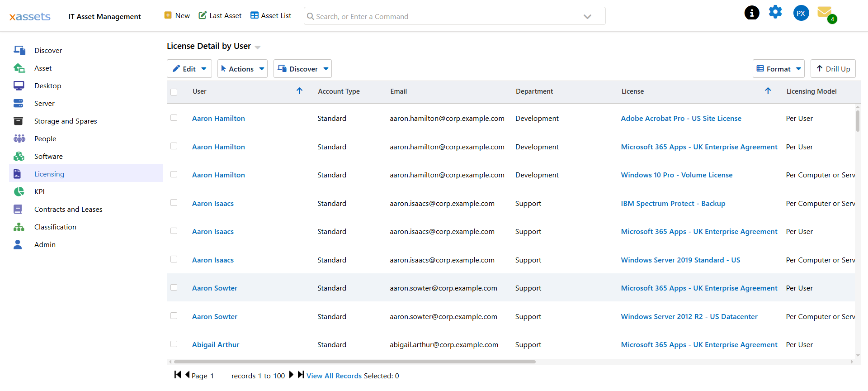Screen dimensions: 868x391
Task: Select People in the sidebar menu
Action: [45, 138]
